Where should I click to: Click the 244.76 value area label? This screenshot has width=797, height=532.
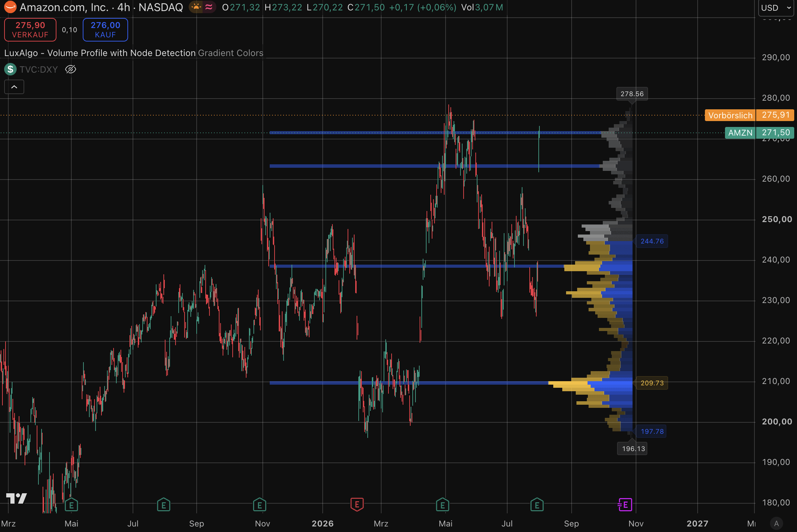[x=652, y=241]
